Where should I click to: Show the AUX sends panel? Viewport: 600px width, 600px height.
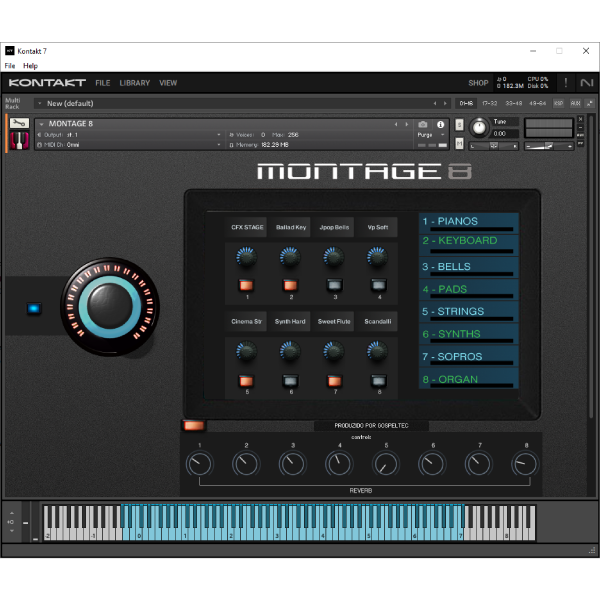coord(575,103)
